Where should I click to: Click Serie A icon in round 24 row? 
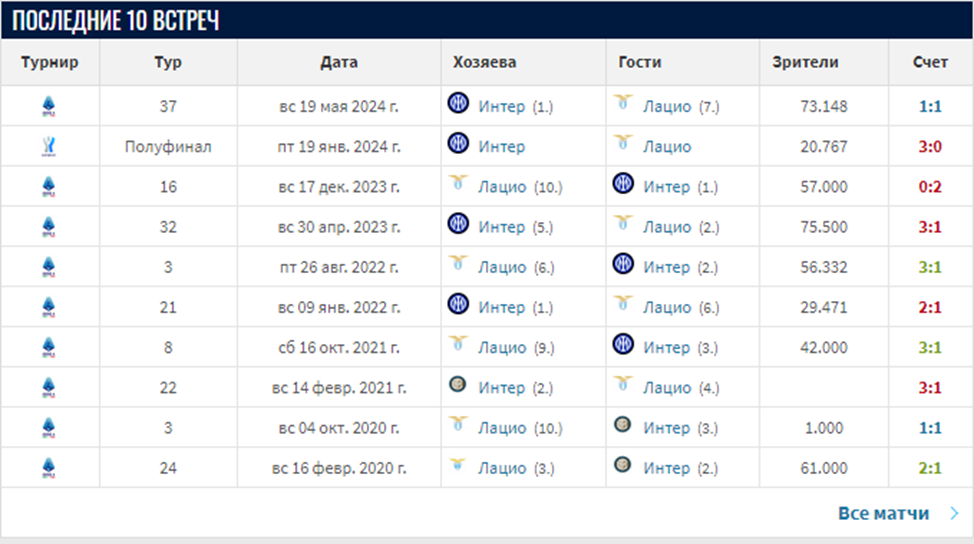(x=49, y=467)
